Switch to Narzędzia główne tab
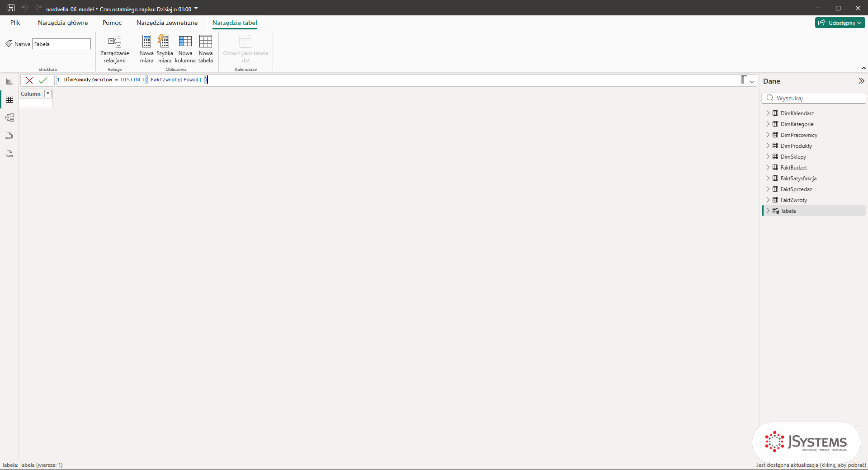868x470 pixels. coord(63,23)
